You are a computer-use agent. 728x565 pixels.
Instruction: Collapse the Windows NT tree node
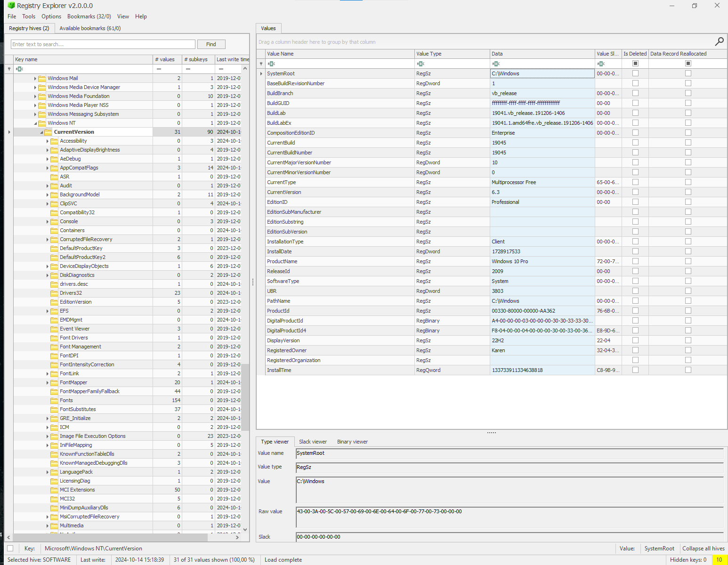pyautogui.click(x=35, y=123)
